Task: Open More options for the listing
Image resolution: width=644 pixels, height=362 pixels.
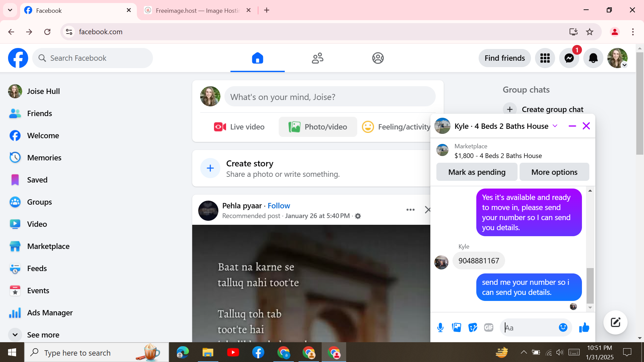Action: (x=554, y=172)
